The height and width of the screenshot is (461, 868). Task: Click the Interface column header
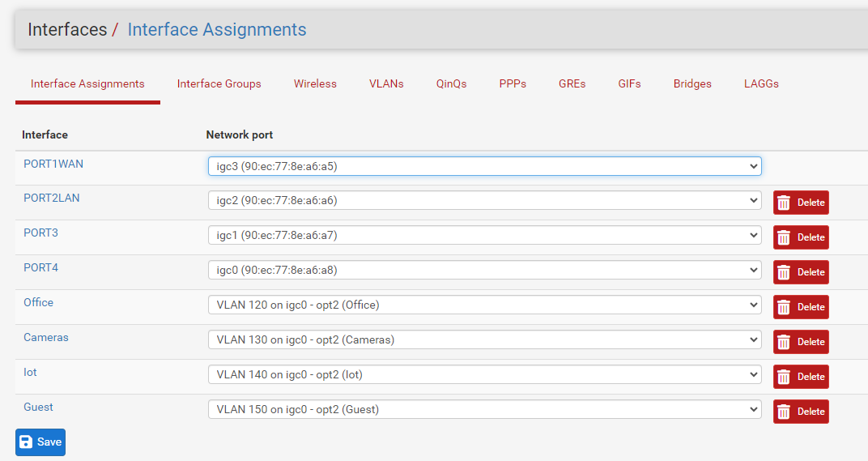45,134
